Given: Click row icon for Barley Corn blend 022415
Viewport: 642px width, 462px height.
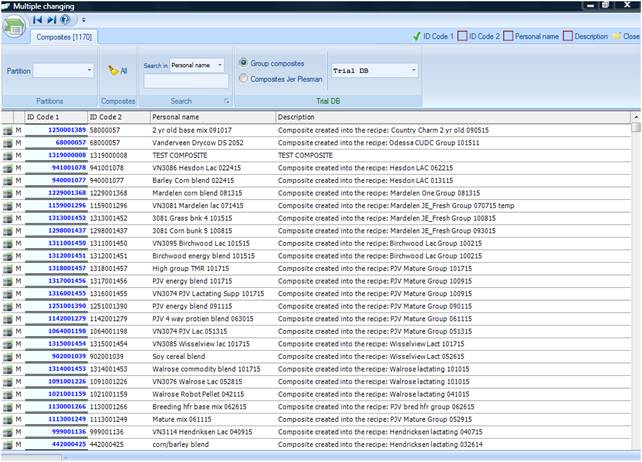Looking at the screenshot, I should (7, 181).
